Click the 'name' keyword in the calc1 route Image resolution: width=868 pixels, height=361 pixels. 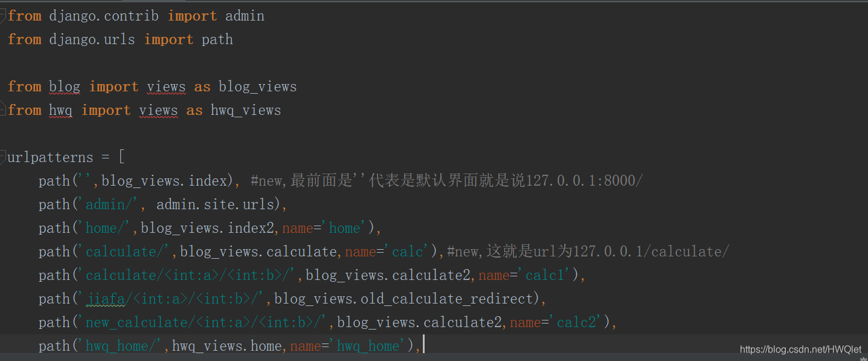494,275
